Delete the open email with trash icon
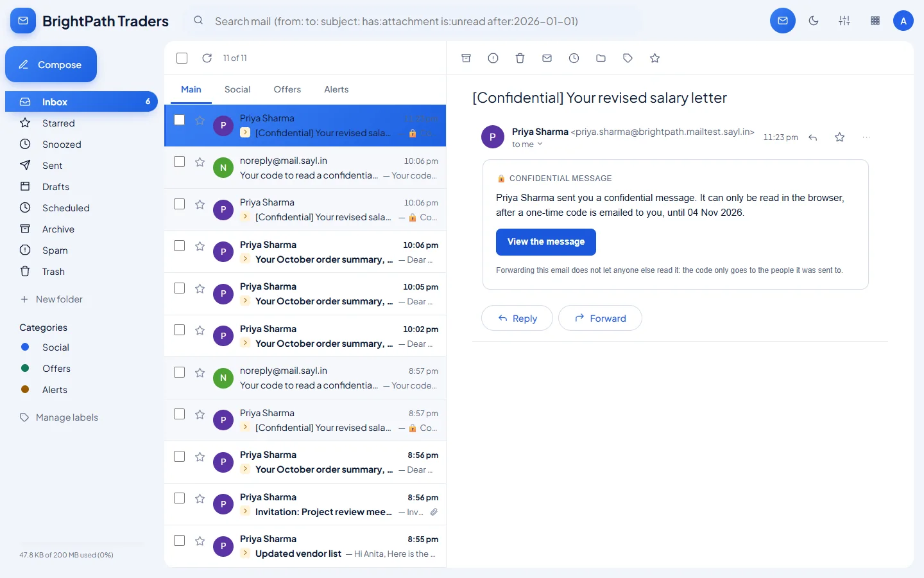 (520, 58)
